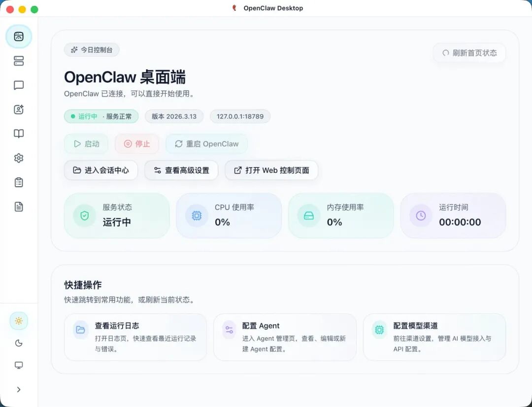
Task: Open the gear settings sidebar icon
Action: click(19, 158)
